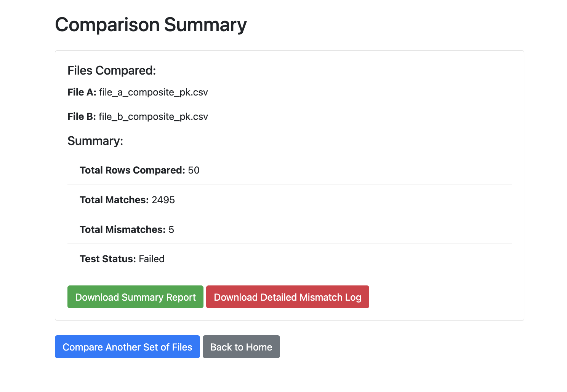The image size is (567, 392).
Task: Go Back to Home
Action: [241, 347]
